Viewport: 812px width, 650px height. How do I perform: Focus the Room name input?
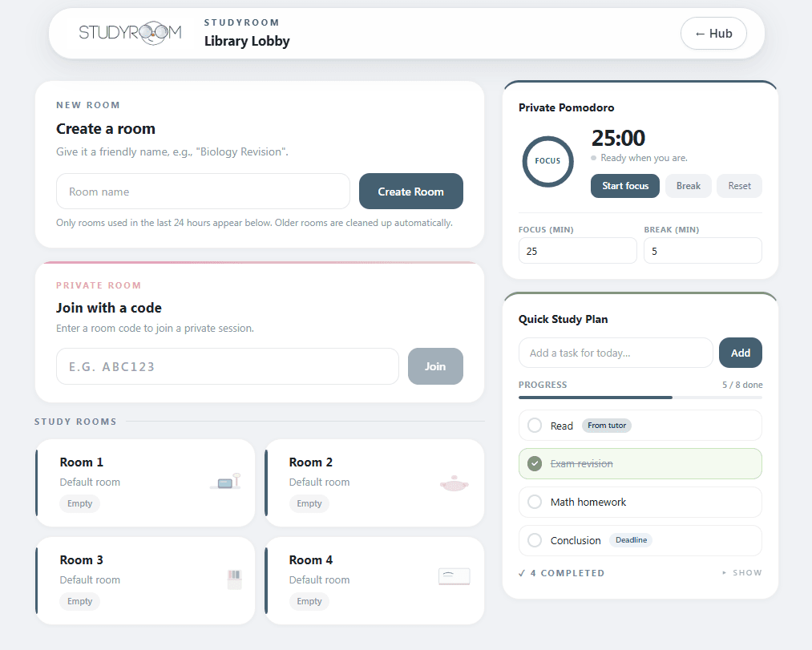(203, 192)
